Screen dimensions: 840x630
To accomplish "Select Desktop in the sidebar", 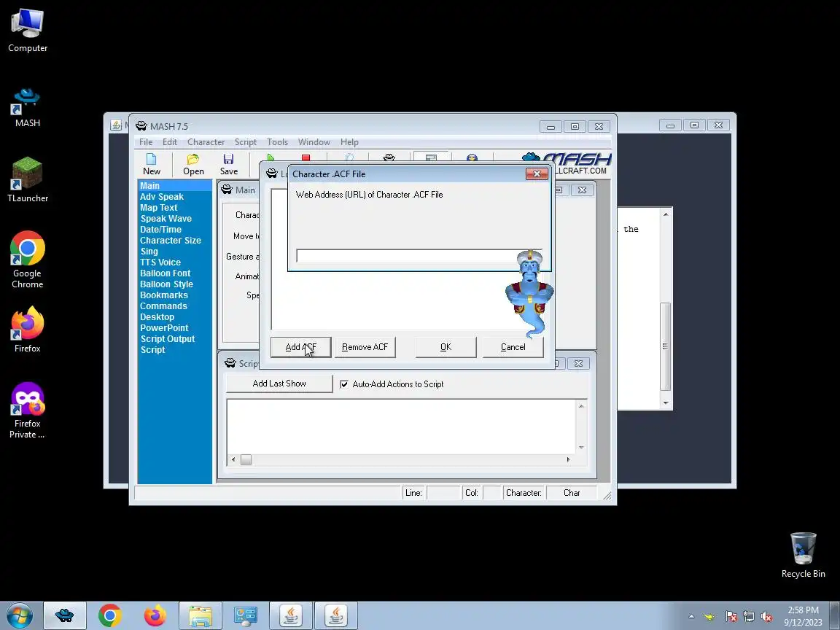I will (157, 317).
